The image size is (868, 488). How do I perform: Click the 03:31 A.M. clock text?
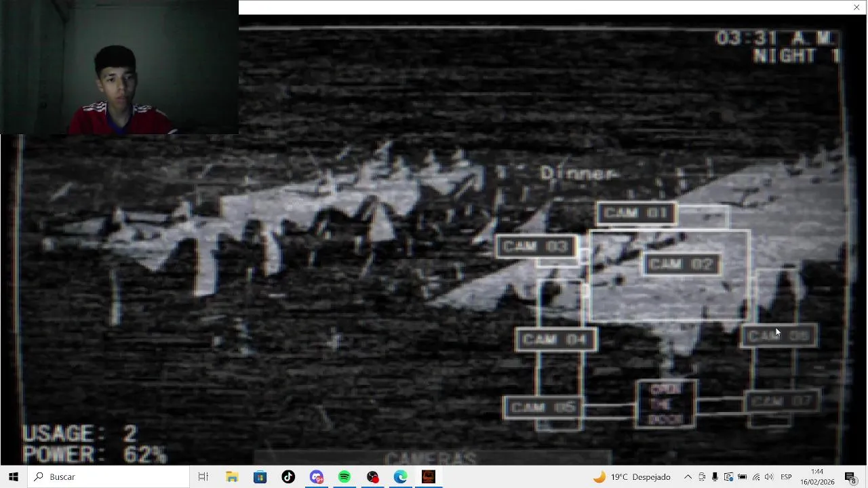pyautogui.click(x=776, y=39)
